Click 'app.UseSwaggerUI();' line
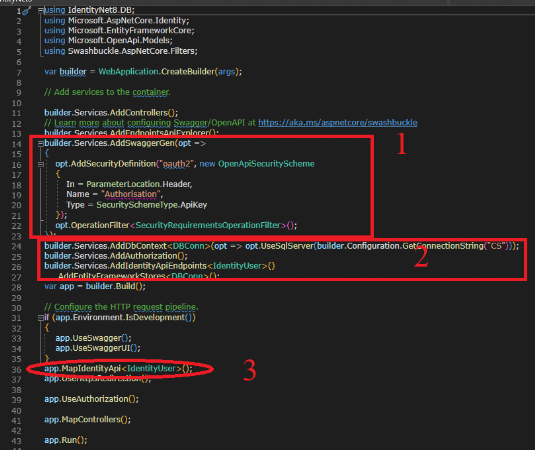Screen dimensions: 535x450 coord(98,348)
